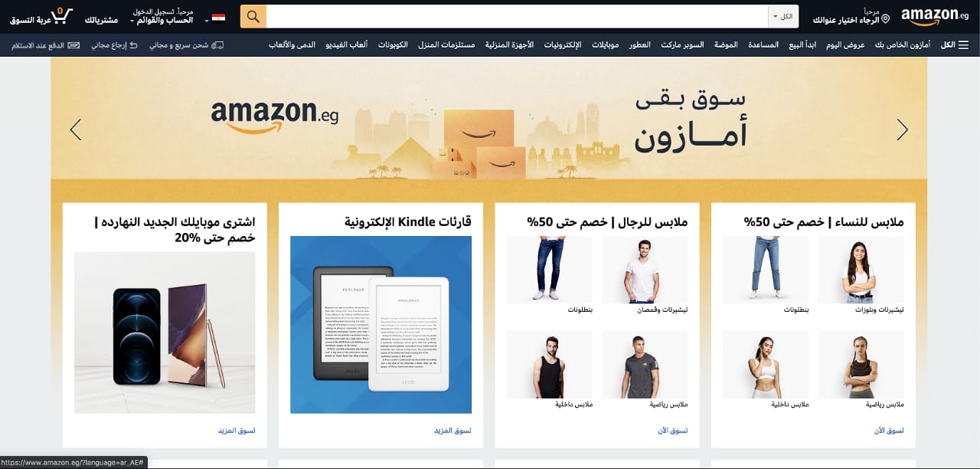This screenshot has height=469, width=980.
Task: Click تسوق الآن under men's clothing
Action: (673, 431)
